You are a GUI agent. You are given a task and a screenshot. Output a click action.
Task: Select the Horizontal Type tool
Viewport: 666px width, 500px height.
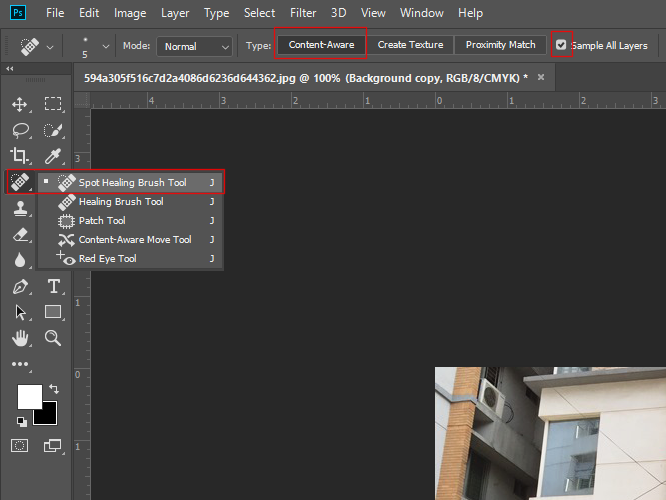coord(54,287)
